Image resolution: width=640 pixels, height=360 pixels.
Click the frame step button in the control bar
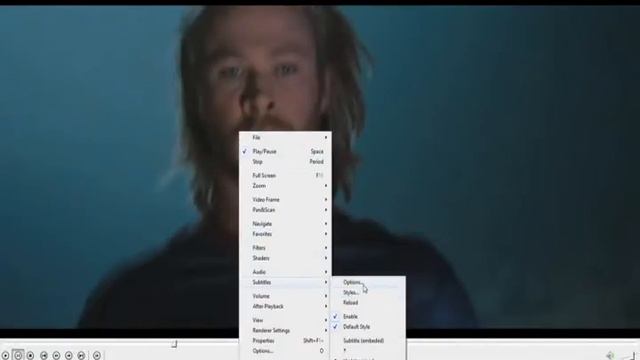[x=97, y=356]
